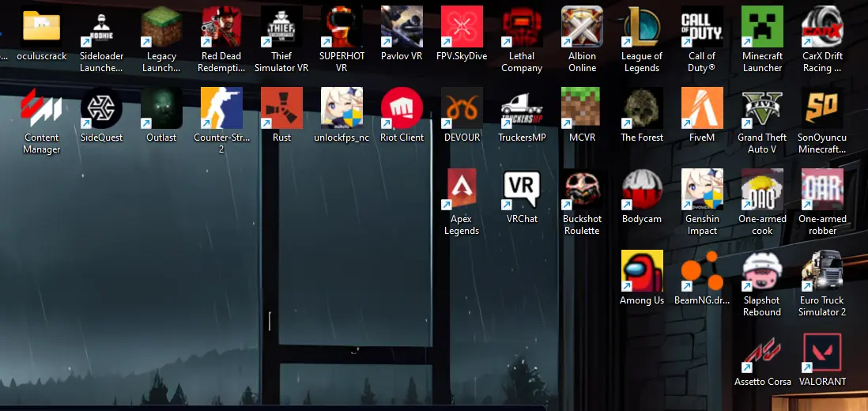Select the Among Us shortcut

pyautogui.click(x=642, y=271)
